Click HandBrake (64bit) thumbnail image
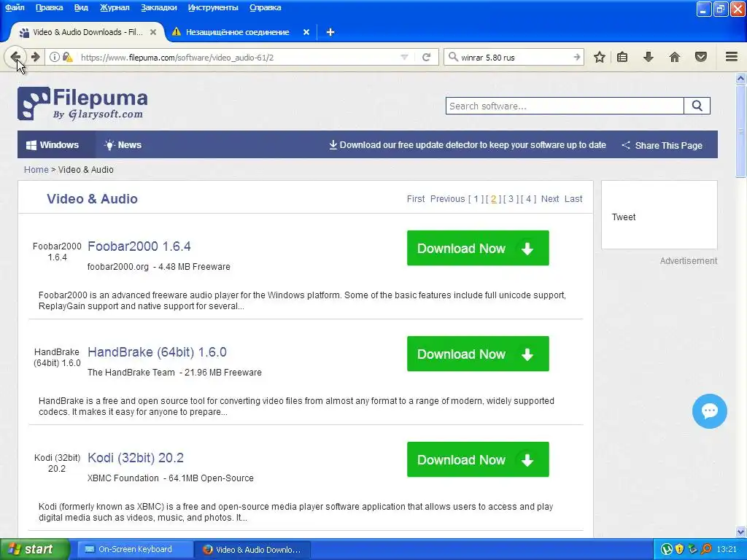747x560 pixels. (57, 357)
